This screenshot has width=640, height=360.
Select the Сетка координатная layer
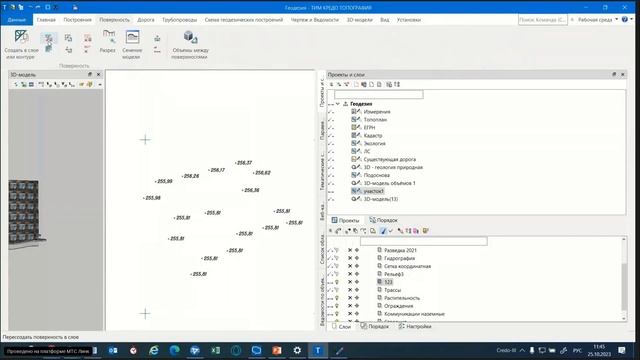(407, 266)
